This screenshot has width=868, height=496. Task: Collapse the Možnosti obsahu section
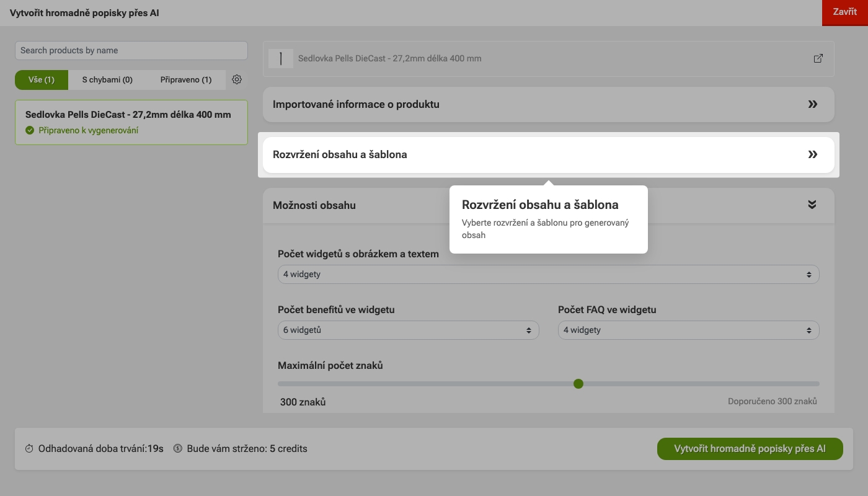549,205
